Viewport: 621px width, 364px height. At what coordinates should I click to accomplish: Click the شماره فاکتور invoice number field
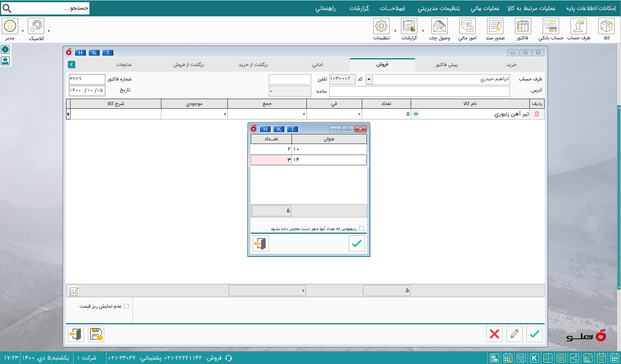(x=87, y=79)
